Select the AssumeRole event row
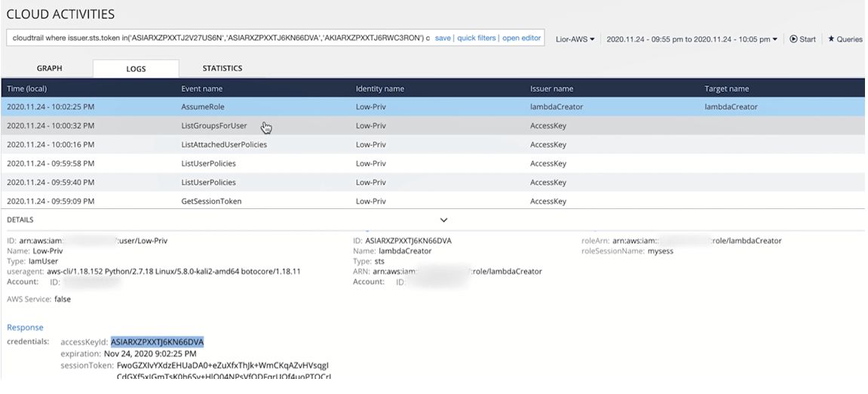Image resolution: width=868 pixels, height=394 pixels. (203, 107)
